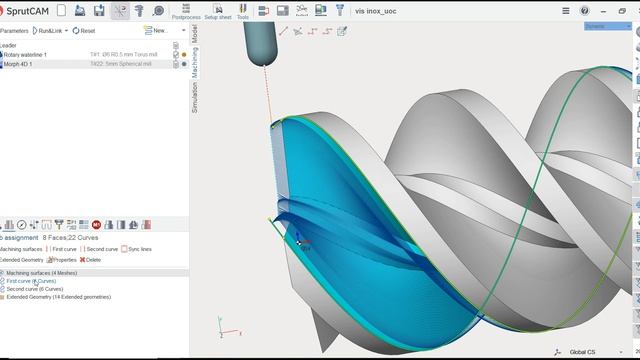Run Postprocess from the toolbar
The width and height of the screenshot is (640, 360).
coord(186,11)
